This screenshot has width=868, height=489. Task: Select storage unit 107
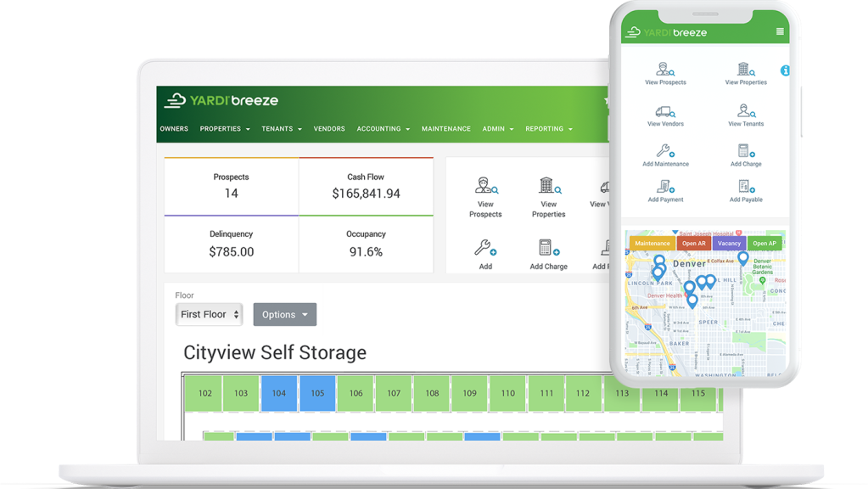(394, 393)
